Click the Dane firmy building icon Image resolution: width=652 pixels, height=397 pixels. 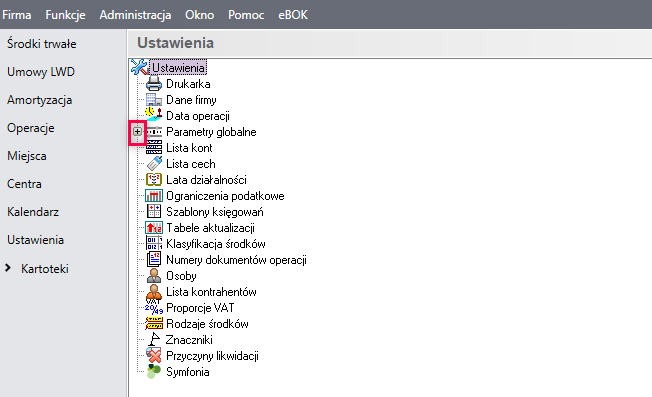pos(154,100)
